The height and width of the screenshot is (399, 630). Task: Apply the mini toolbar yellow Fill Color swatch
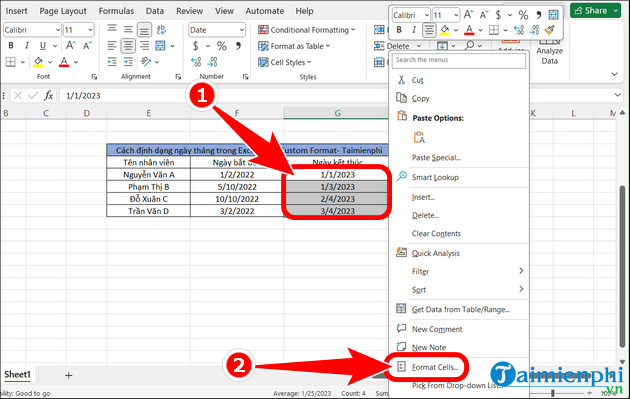(445, 30)
